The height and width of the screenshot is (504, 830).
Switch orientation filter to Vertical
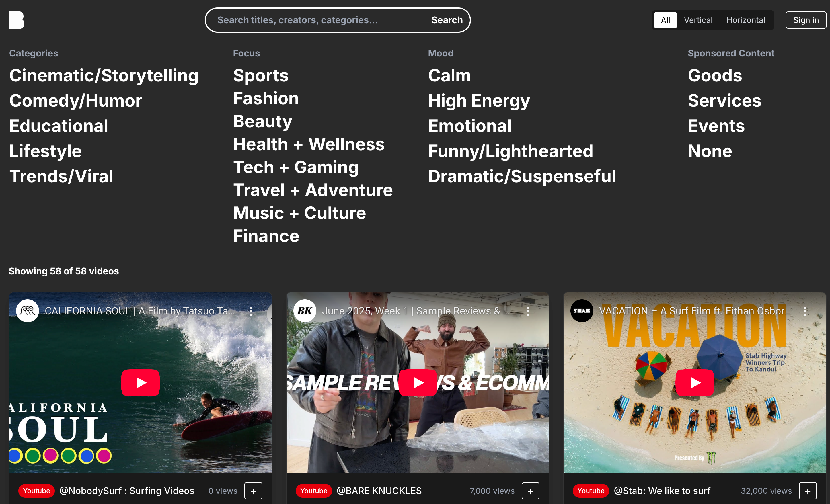point(698,20)
